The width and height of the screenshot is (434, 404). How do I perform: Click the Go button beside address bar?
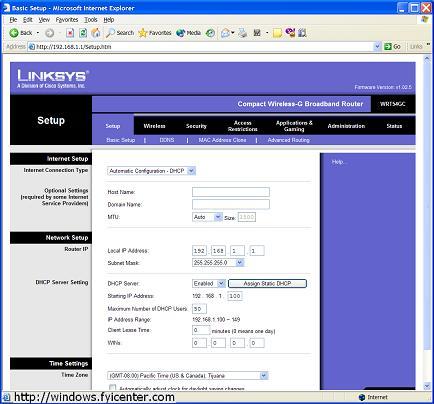pos(393,47)
